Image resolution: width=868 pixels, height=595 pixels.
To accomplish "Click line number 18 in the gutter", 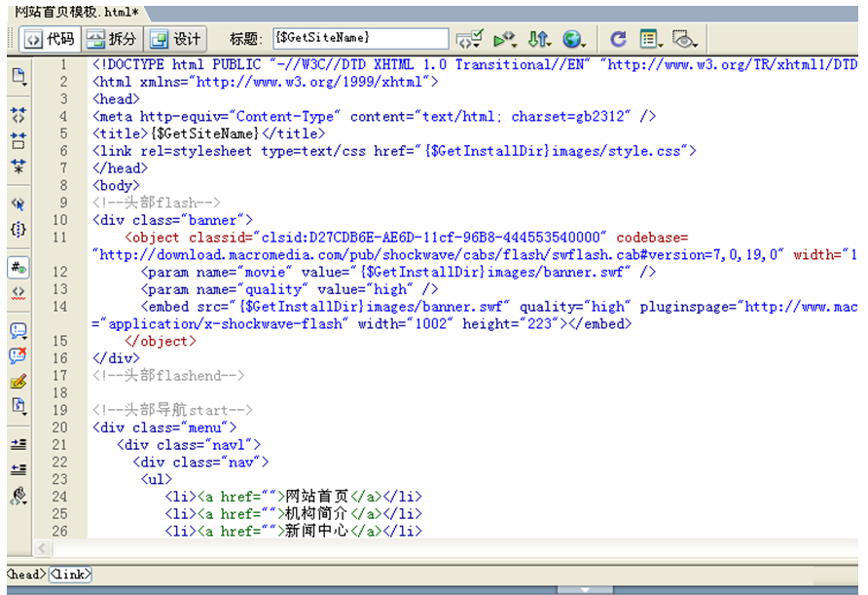I will [x=59, y=392].
